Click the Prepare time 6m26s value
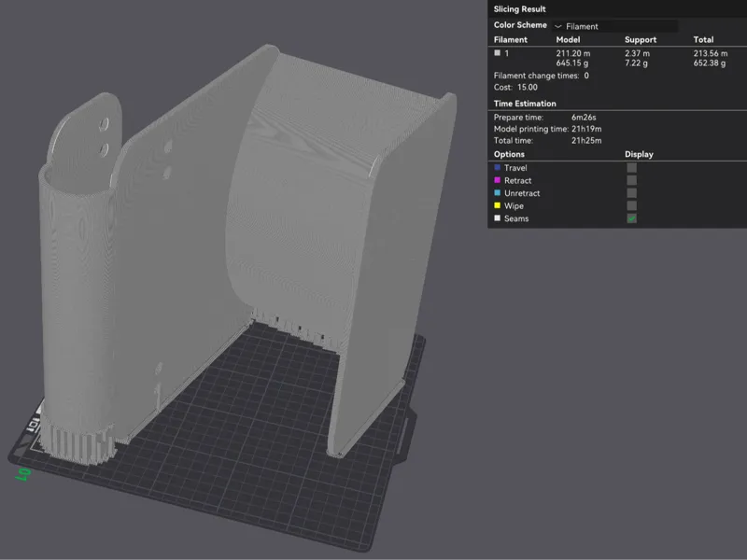 click(584, 118)
